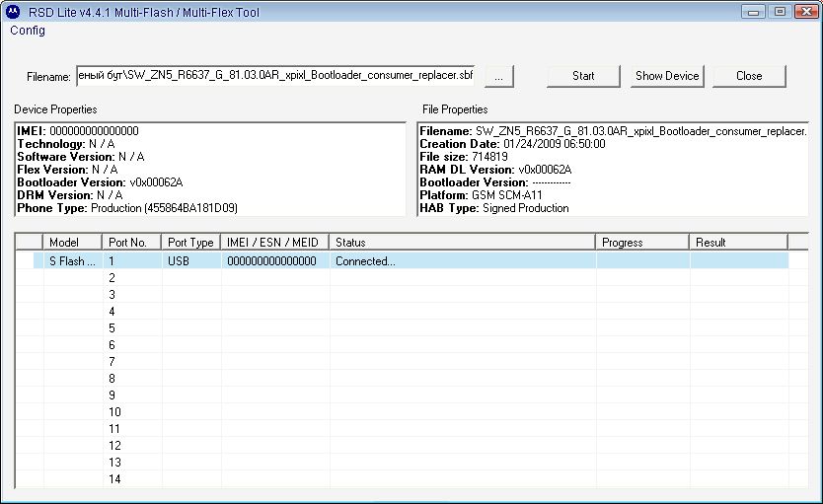823x504 pixels.
Task: Click the File Properties label
Action: (455, 109)
